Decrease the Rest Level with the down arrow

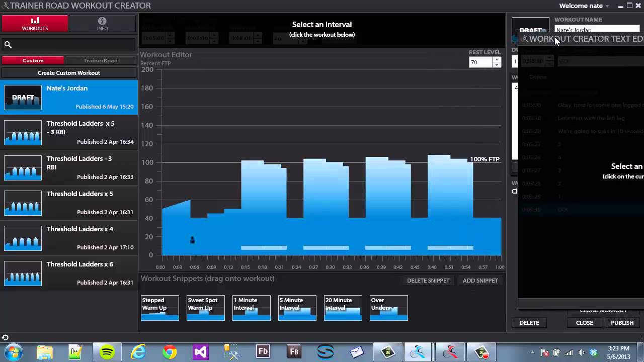coord(497,65)
